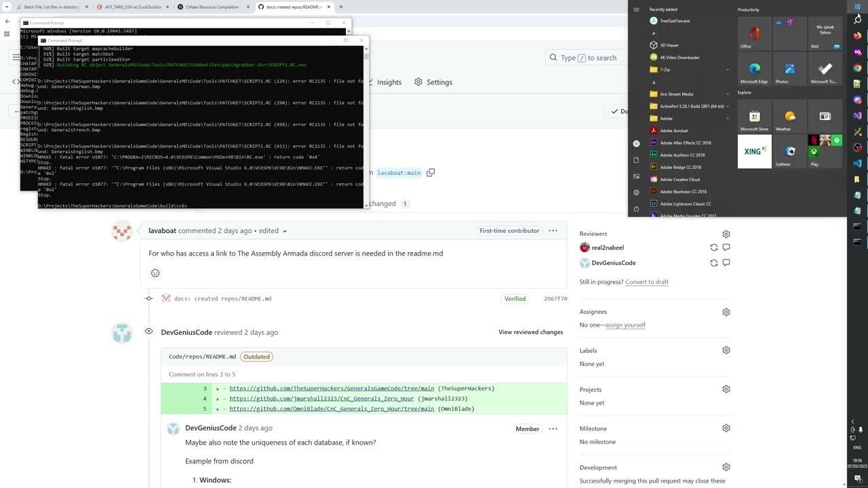Open the edited history dropdown on lavaboat's comment
The image size is (868, 488).
point(273,231)
